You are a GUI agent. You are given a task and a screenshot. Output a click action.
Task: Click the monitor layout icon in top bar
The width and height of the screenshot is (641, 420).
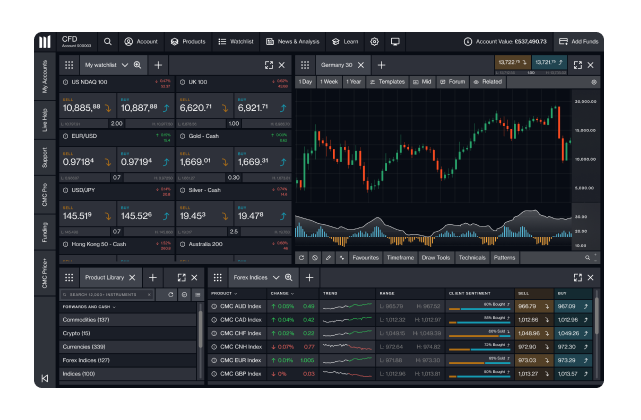pyautogui.click(x=395, y=41)
